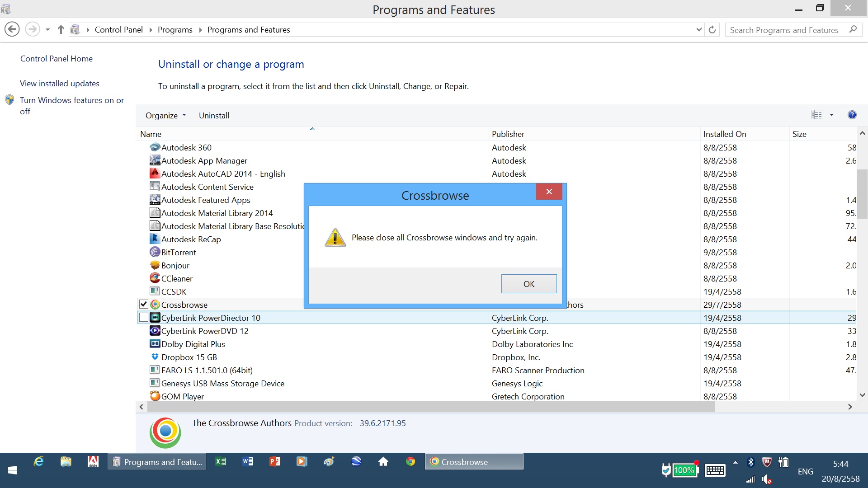Click OK in the Crossbrowse dialog
The height and width of the screenshot is (488, 868).
pos(528,284)
